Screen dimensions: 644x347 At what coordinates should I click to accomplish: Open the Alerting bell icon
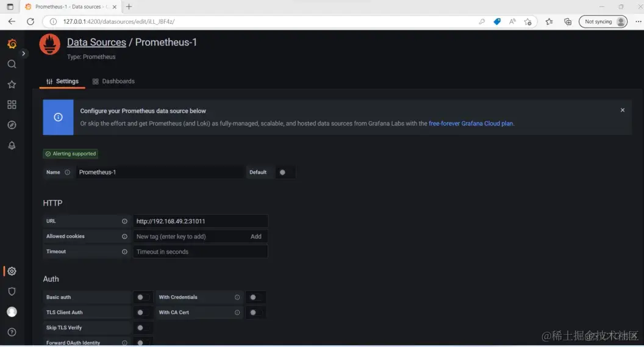pyautogui.click(x=12, y=145)
